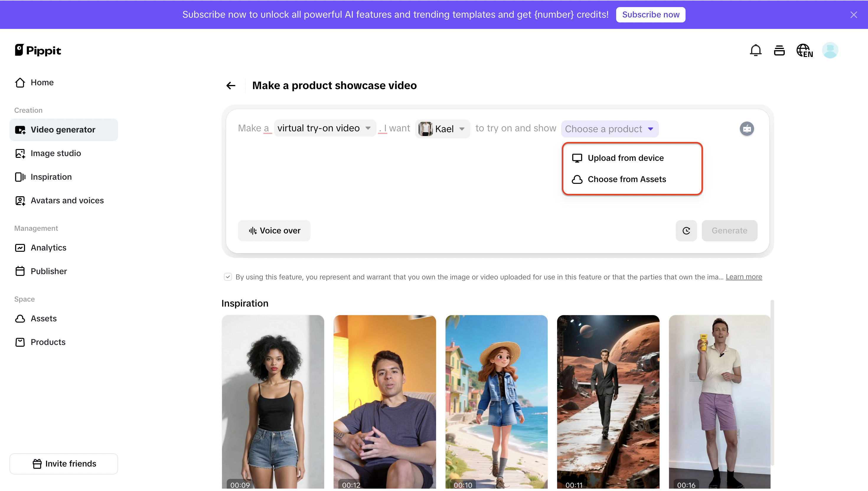Open Image studio in the sidebar
The image size is (868, 491).
(x=56, y=153)
